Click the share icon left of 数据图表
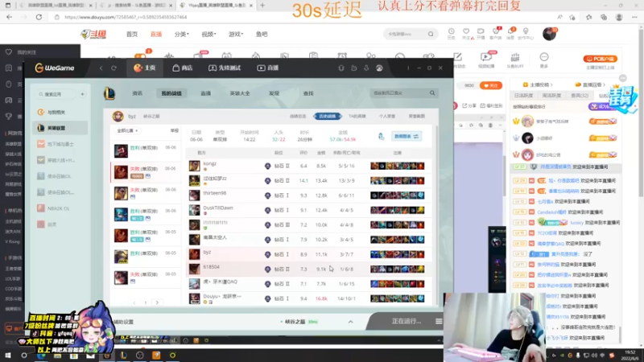The image size is (644, 362). 381,136
